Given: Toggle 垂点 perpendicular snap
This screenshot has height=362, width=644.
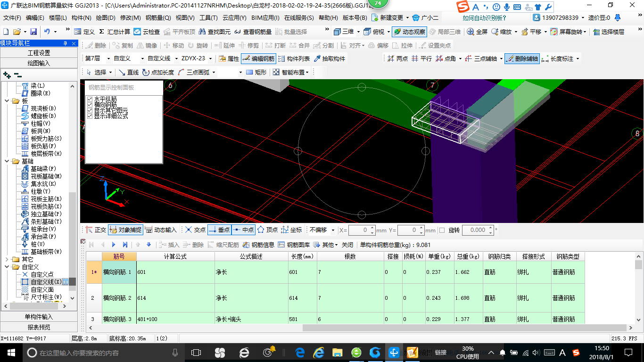Looking at the screenshot, I should pyautogui.click(x=219, y=230).
